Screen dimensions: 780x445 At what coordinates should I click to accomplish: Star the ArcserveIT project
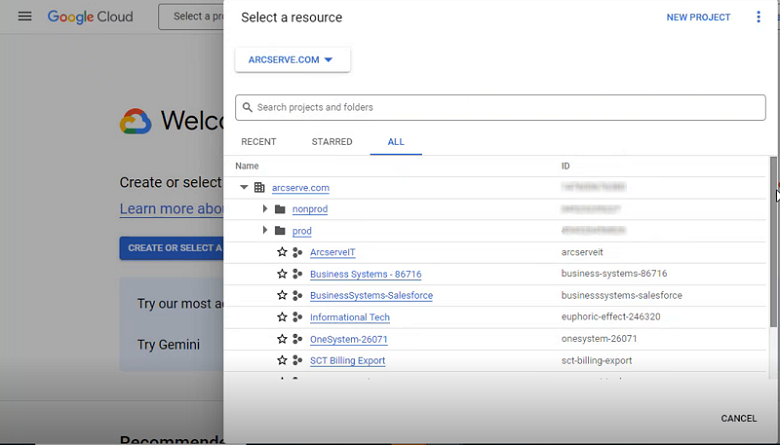click(282, 252)
